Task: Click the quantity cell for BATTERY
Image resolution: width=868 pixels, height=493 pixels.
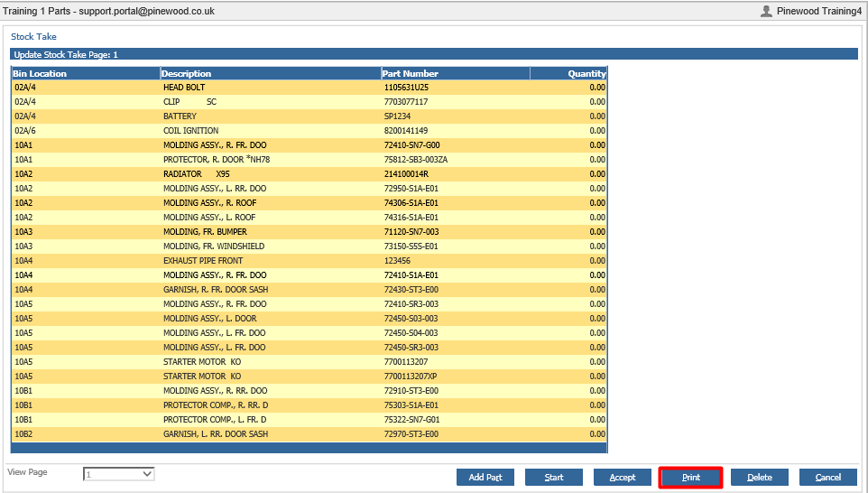Action: point(568,116)
